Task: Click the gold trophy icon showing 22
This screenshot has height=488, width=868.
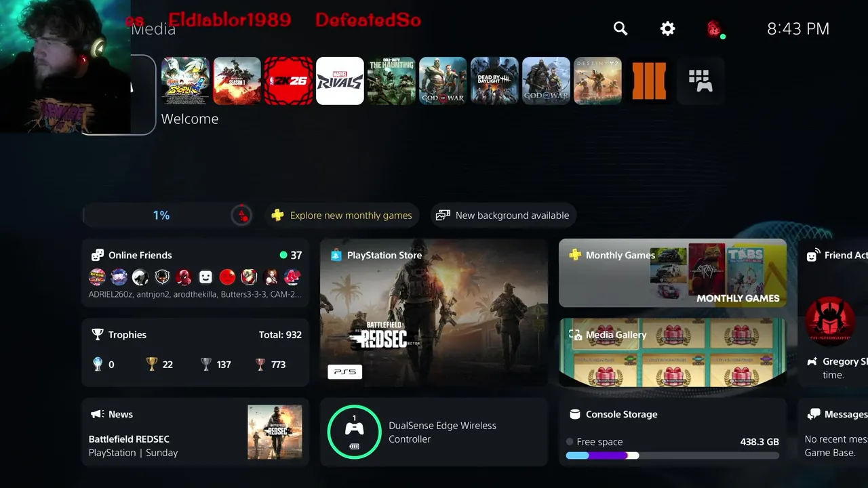Action: [152, 365]
